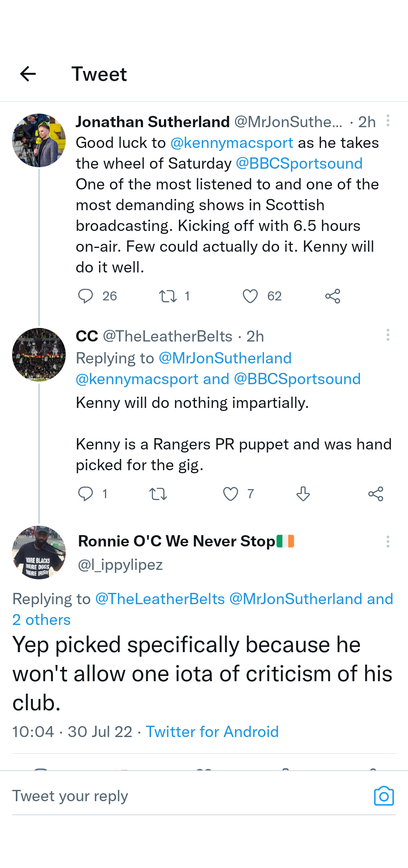The height and width of the screenshot is (868, 408).
Task: Downvote CC's reply tweet
Action: tap(303, 494)
